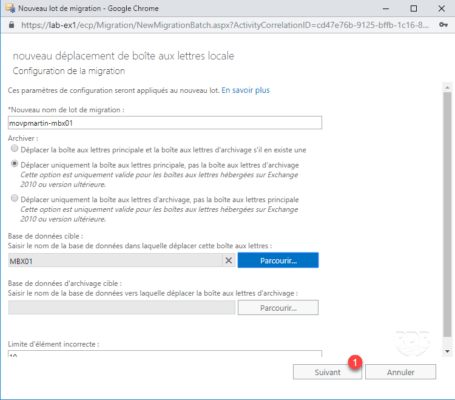Click the 'Configuration de la migration' heading
455x400 pixels.
click(x=69, y=71)
